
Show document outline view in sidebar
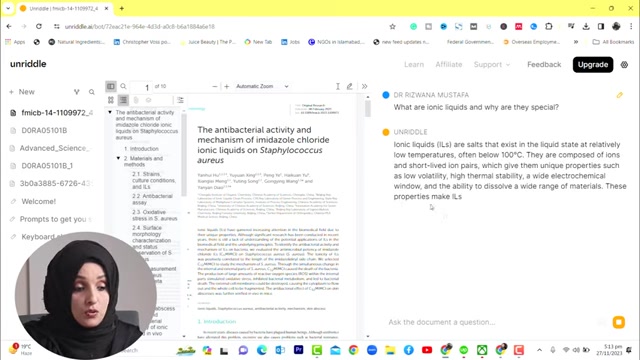pos(123,100)
